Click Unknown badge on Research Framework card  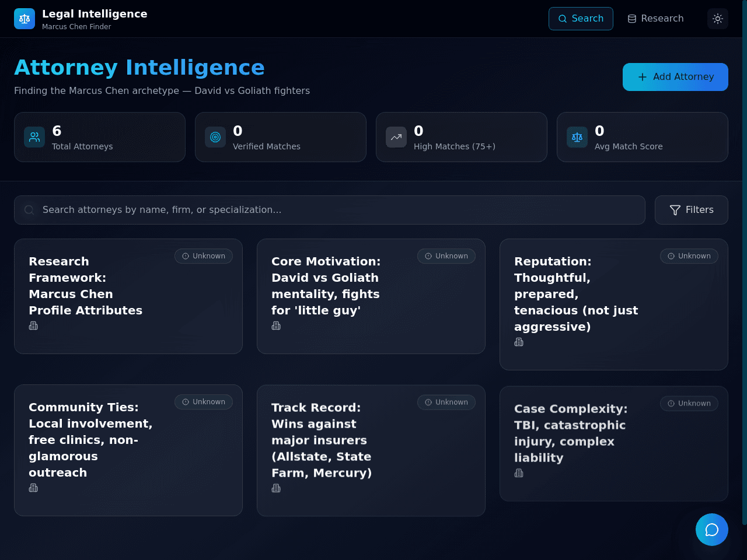pyautogui.click(x=204, y=256)
